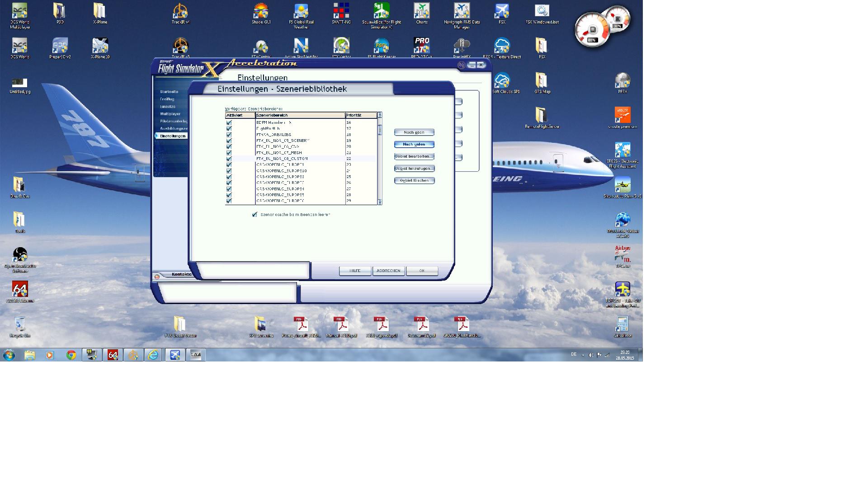
Task: Click the Nach oben button
Action: pos(414,132)
